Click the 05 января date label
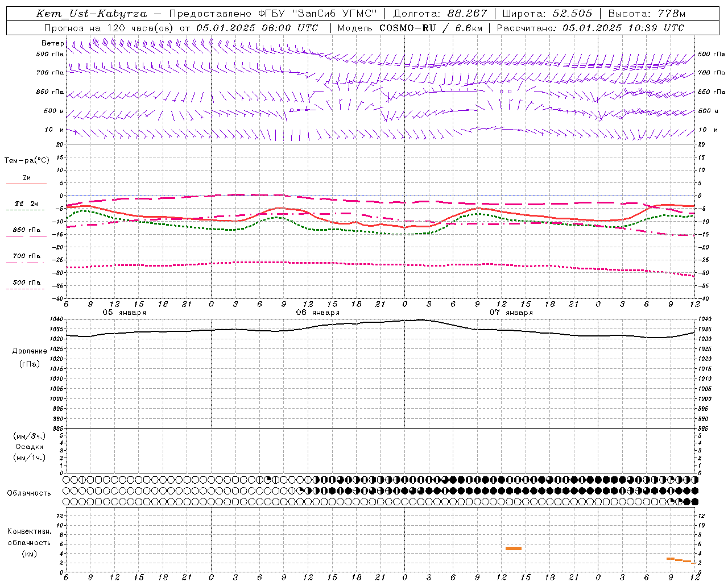The width and height of the screenshot is (728, 582). pyautogui.click(x=125, y=313)
